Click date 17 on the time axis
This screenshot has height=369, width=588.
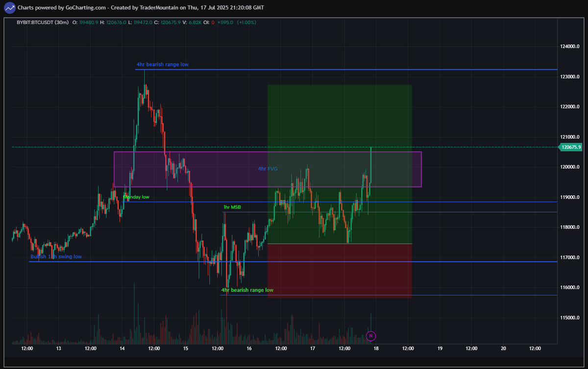(313, 349)
